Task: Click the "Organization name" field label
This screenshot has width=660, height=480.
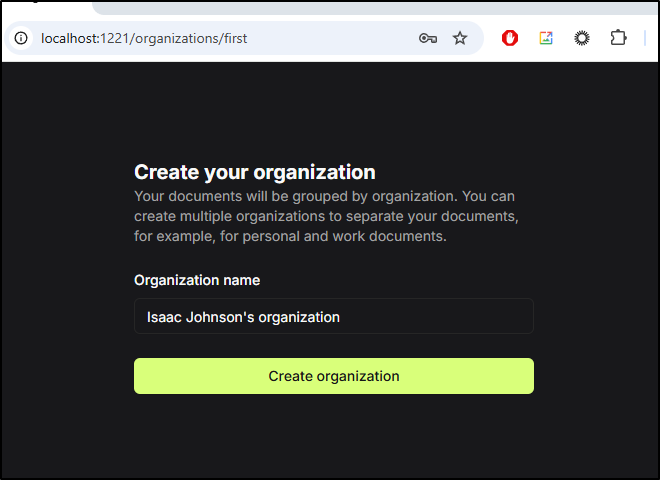Action: coord(197,280)
